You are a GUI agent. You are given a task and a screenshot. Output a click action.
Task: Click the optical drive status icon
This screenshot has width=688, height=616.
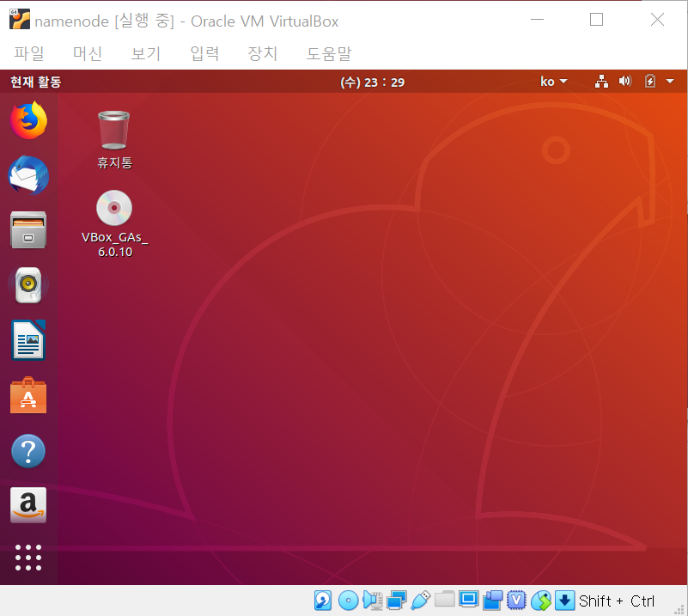pos(349,601)
